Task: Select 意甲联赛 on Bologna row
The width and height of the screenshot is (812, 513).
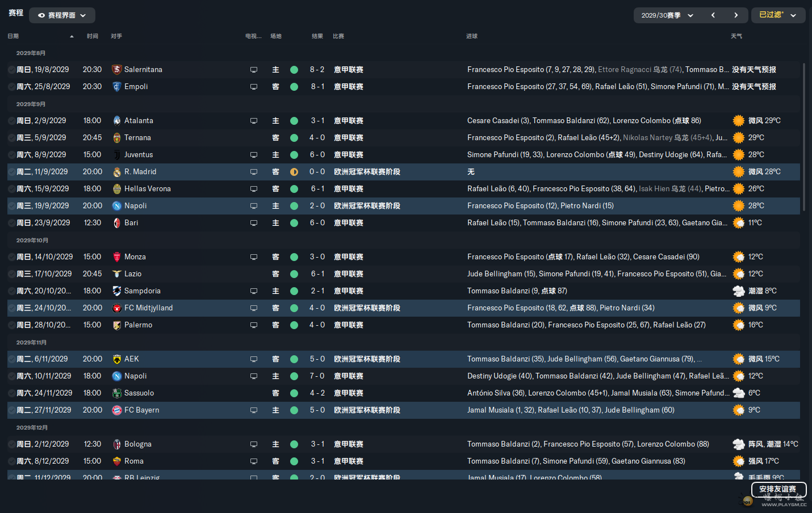Action: [x=349, y=444]
